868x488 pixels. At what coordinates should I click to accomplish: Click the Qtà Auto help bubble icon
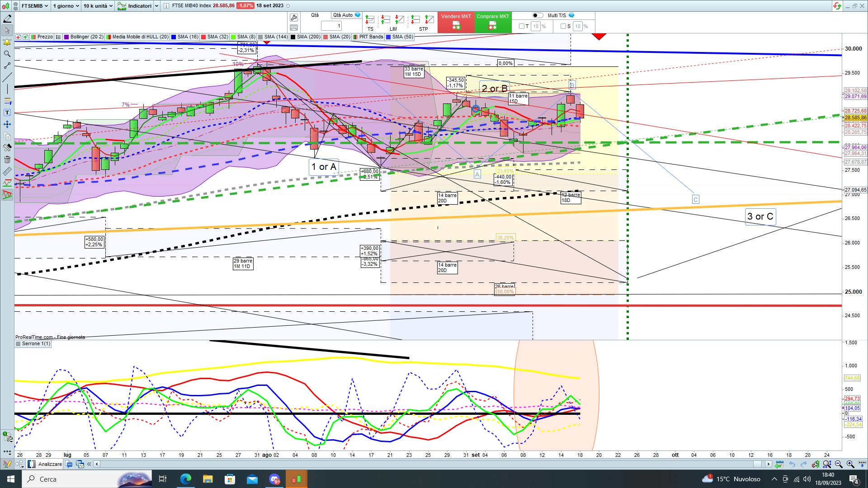click(x=358, y=15)
